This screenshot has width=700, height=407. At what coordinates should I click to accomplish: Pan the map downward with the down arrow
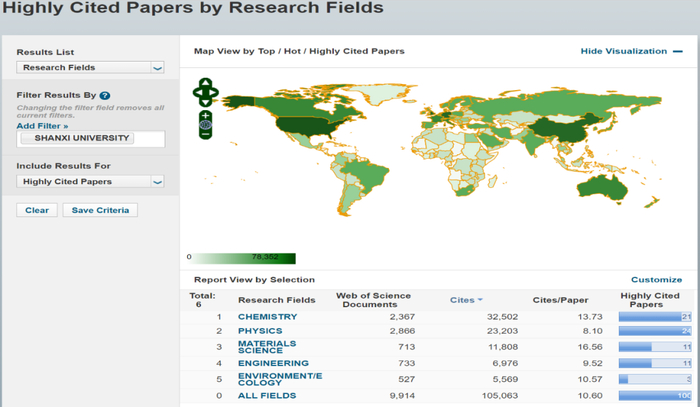(x=205, y=102)
